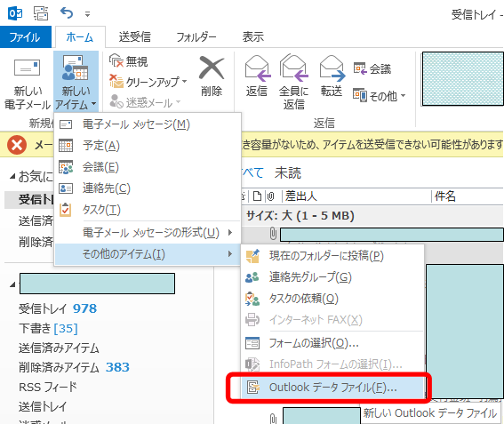Switch to the ホーム ribbon tab
Screen dimensions: 504x424
(x=80, y=37)
